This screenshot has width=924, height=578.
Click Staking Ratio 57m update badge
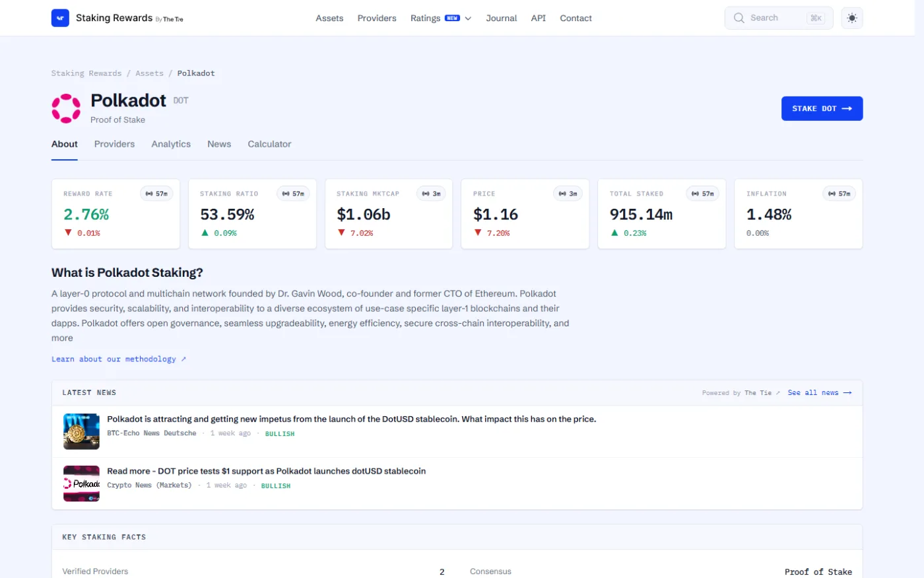pyautogui.click(x=294, y=194)
